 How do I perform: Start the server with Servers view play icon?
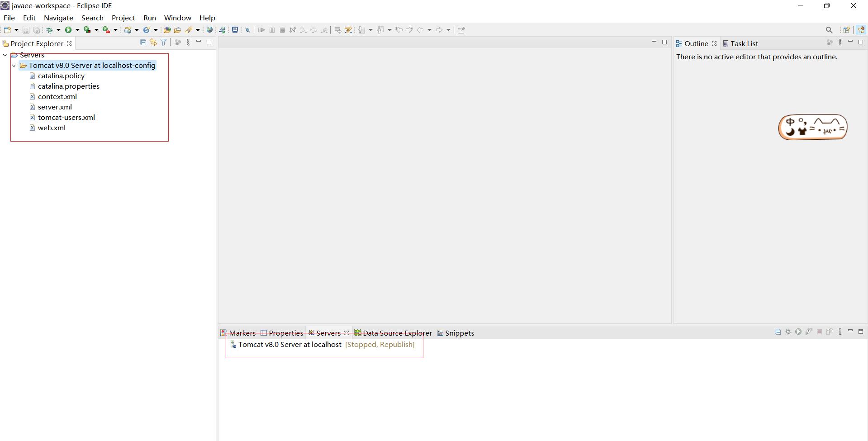798,332
